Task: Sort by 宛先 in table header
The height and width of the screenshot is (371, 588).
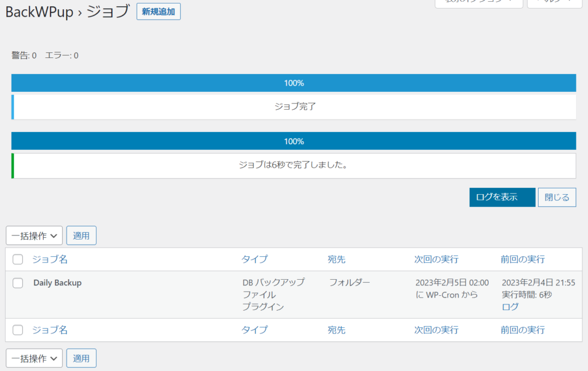Action: (x=336, y=259)
